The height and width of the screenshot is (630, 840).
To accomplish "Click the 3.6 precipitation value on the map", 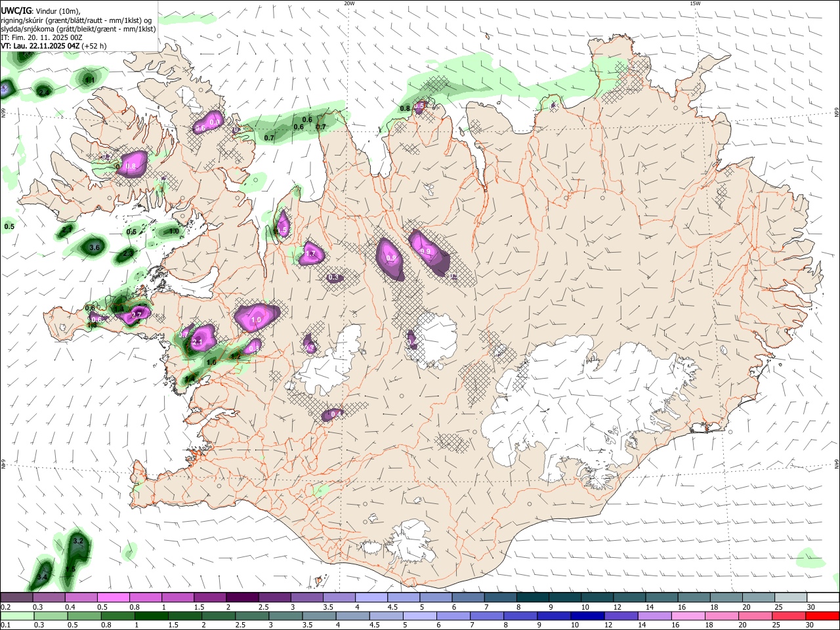I will pos(94,247).
